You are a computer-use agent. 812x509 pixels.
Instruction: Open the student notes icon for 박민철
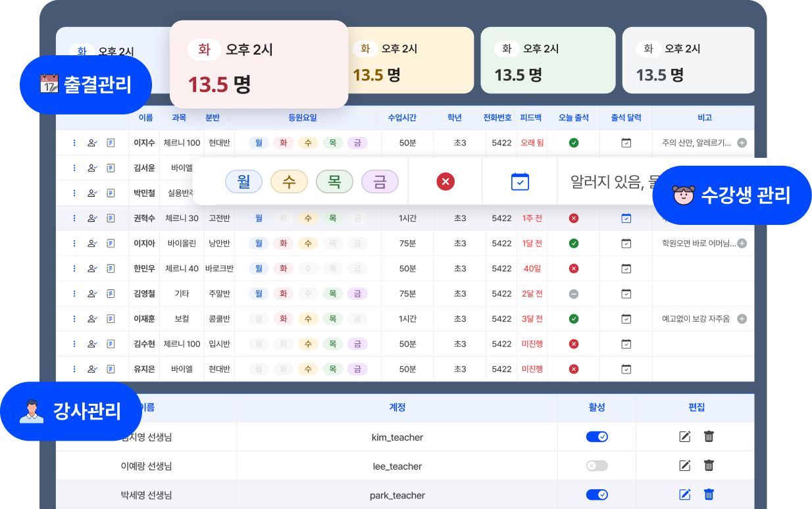click(x=111, y=193)
